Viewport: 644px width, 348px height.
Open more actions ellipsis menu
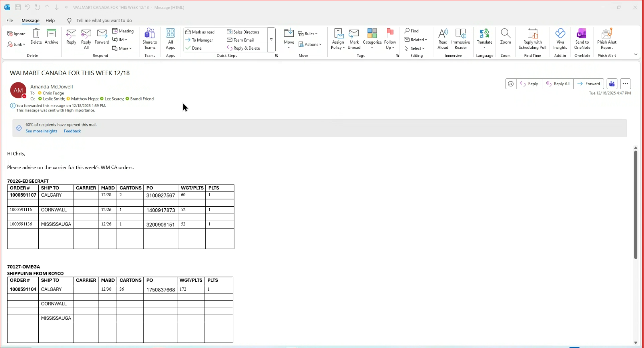[625, 84]
